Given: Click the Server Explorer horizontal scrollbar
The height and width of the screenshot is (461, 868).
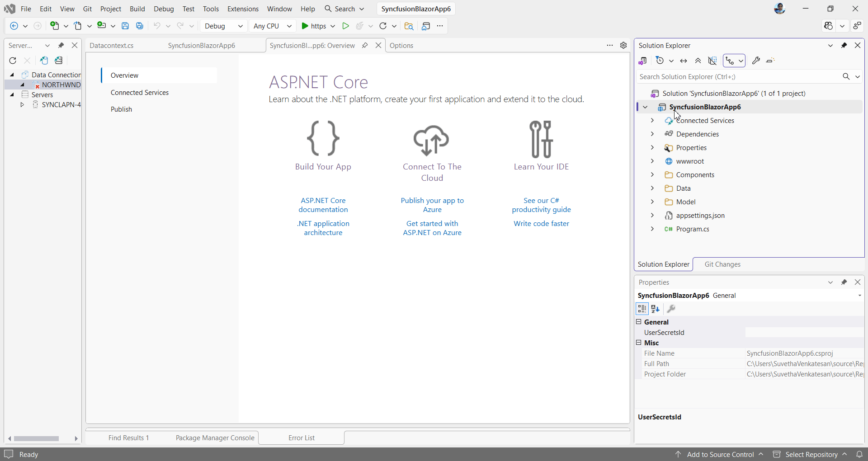Looking at the screenshot, I should (36, 438).
